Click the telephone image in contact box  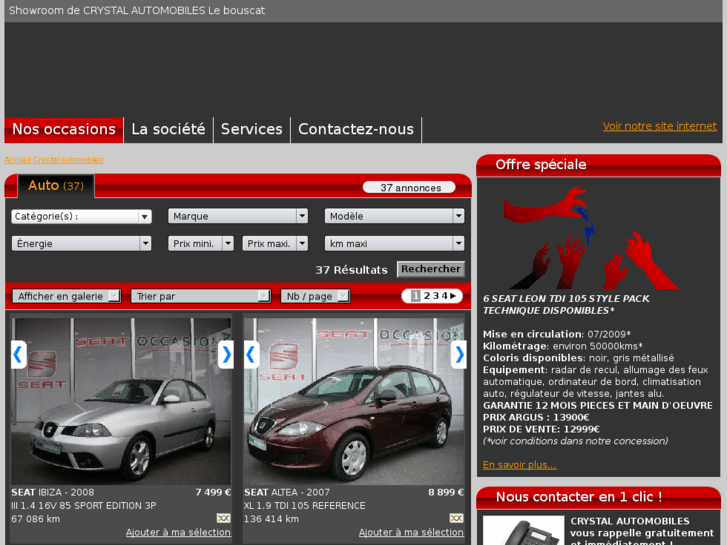click(523, 530)
